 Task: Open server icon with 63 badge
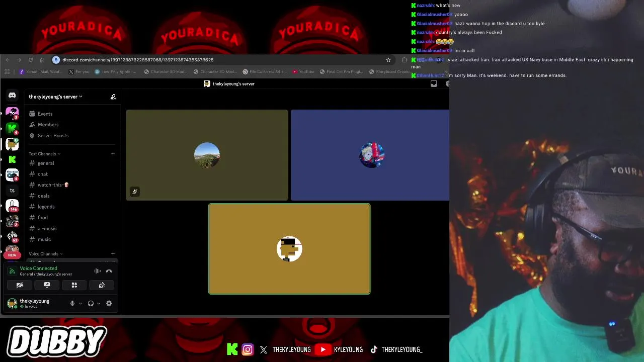coord(12,236)
